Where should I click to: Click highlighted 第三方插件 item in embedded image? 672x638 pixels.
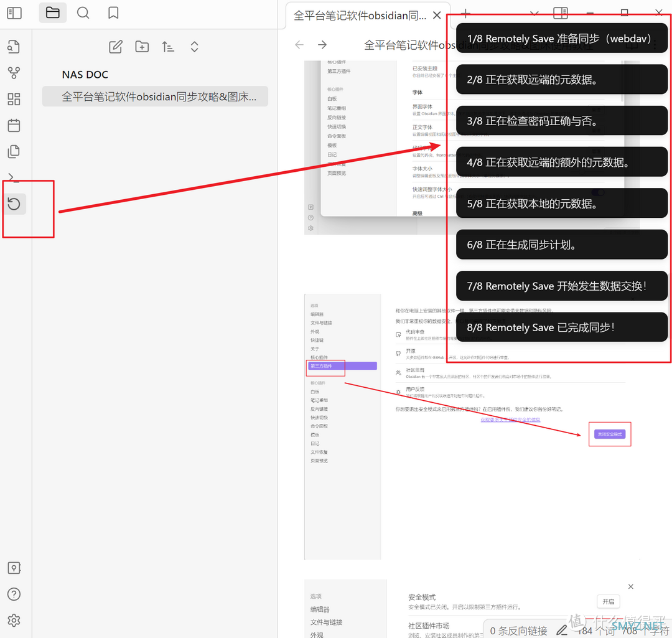click(342, 366)
